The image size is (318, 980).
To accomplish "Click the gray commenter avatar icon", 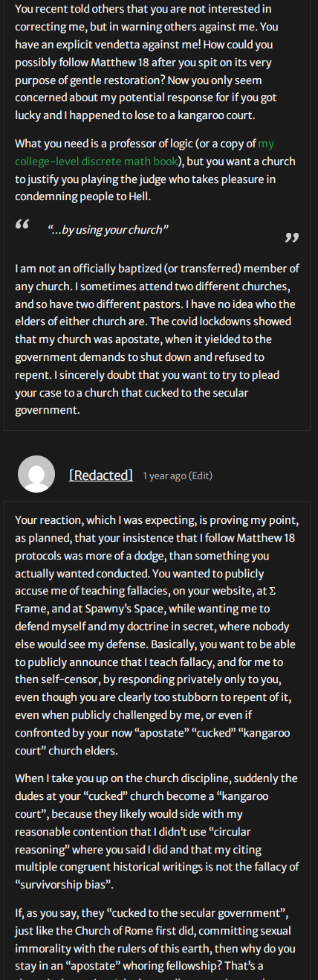I will tap(36, 474).
